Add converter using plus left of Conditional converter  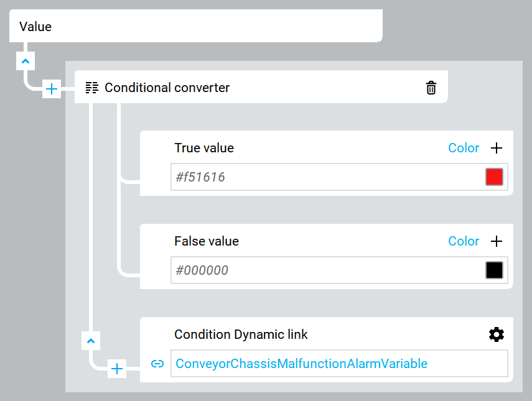[52, 90]
